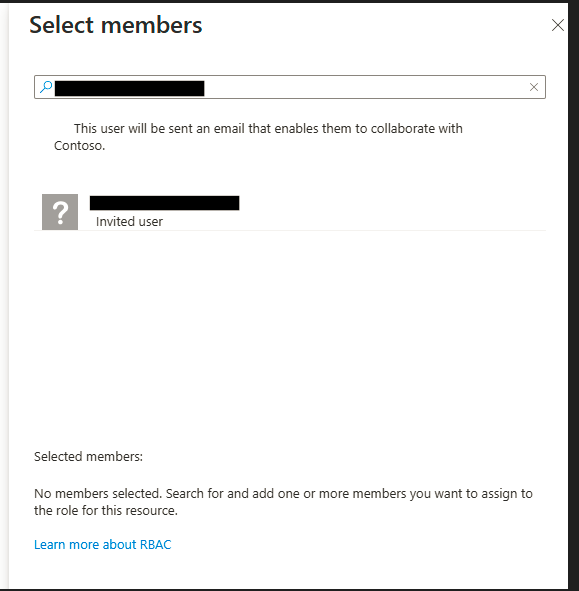Click the 'the role for this resource' line
The width and height of the screenshot is (579, 591).
coord(106,510)
